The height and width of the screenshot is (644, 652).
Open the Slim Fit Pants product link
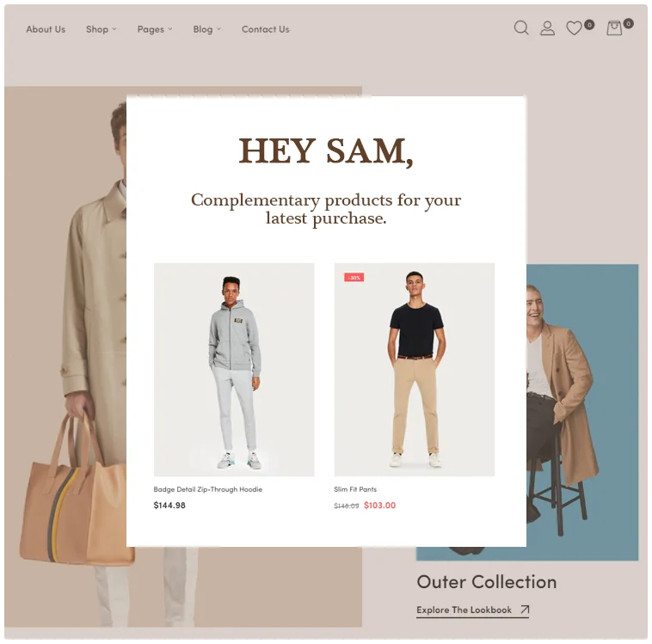(x=355, y=489)
